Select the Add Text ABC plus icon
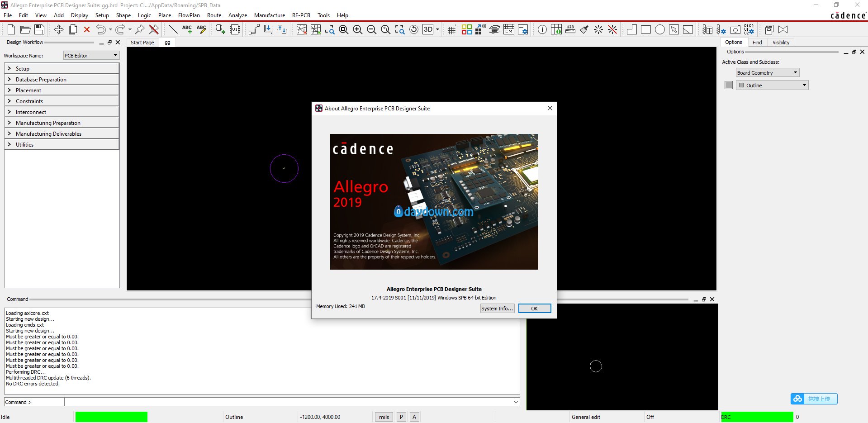Screen dimensions: 868x423 (x=187, y=29)
